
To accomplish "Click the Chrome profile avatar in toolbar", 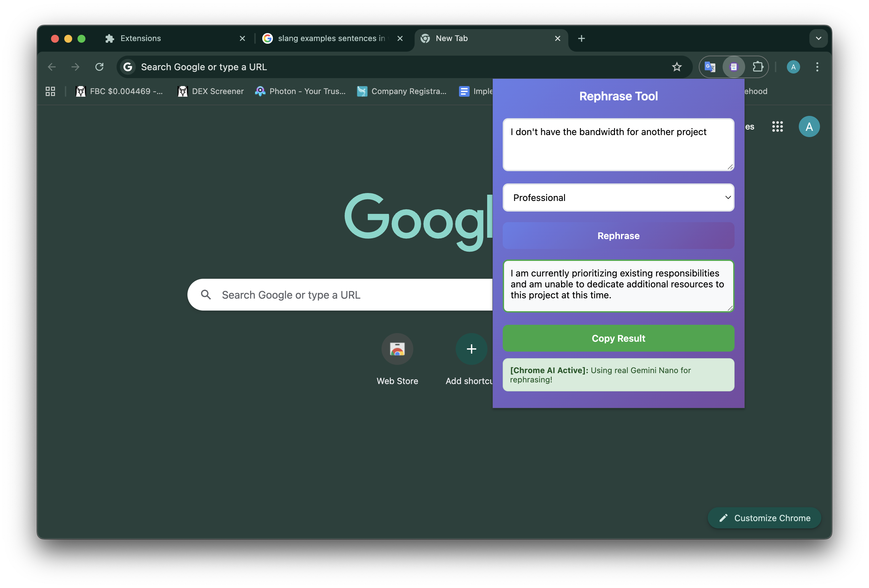I will click(x=793, y=67).
